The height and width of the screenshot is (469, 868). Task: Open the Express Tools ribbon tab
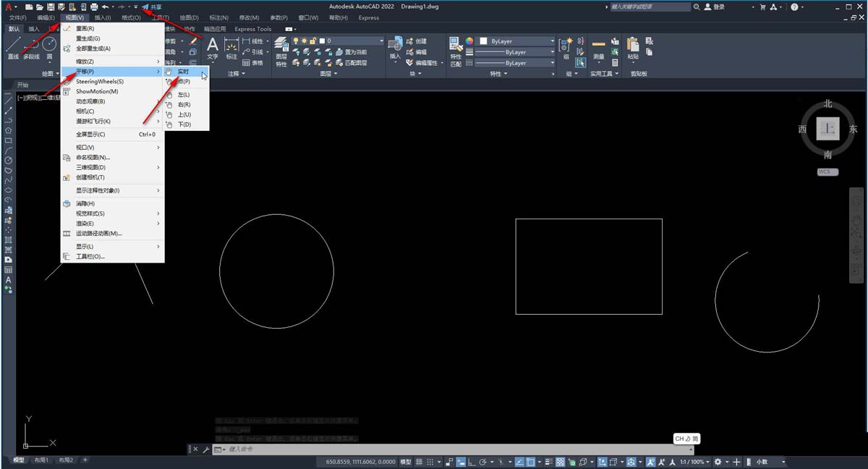[253, 29]
